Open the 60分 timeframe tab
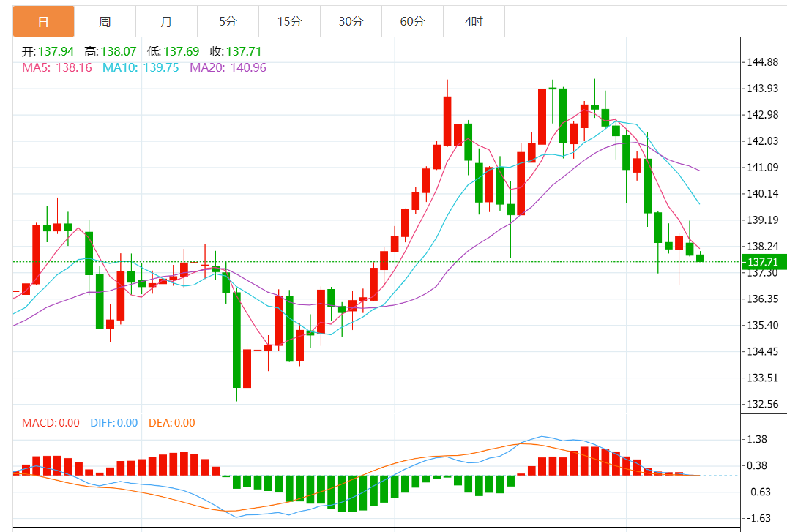Image resolution: width=787 pixels, height=532 pixels. (x=413, y=21)
